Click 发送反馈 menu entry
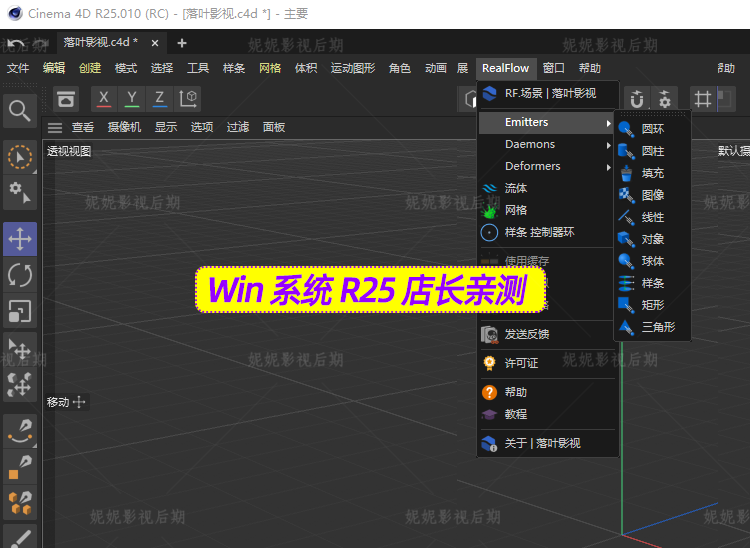This screenshot has width=750, height=548. click(x=546, y=334)
